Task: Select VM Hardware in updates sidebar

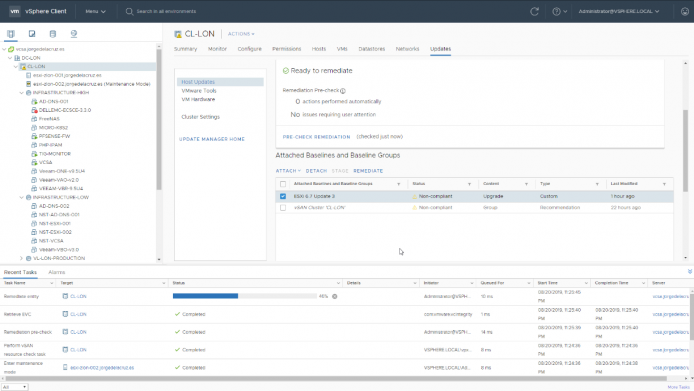Action: point(198,99)
